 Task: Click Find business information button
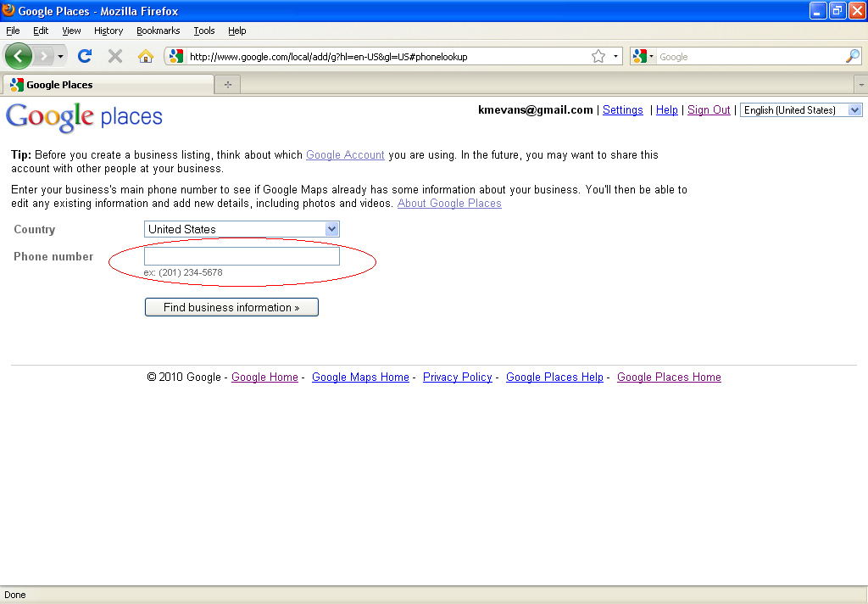point(231,307)
